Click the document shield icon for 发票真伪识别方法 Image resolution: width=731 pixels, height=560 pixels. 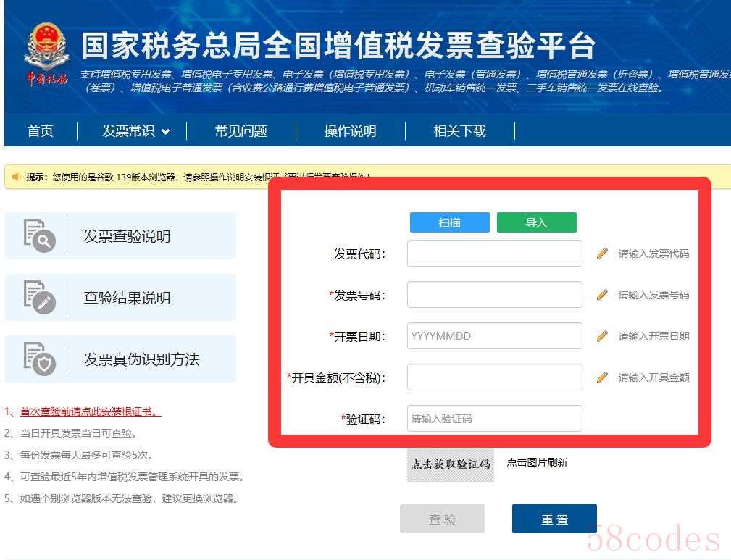(40, 359)
